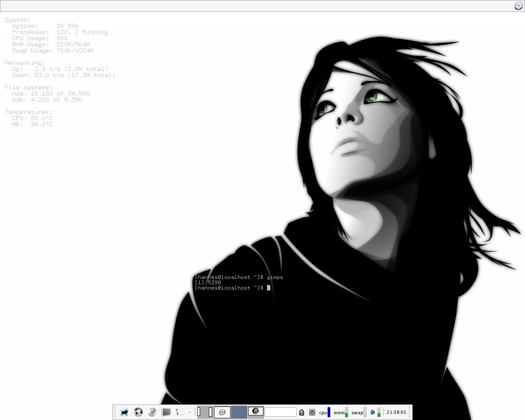525x420 pixels.
Task: Launch the terminal emulator icon
Action: [x=166, y=412]
